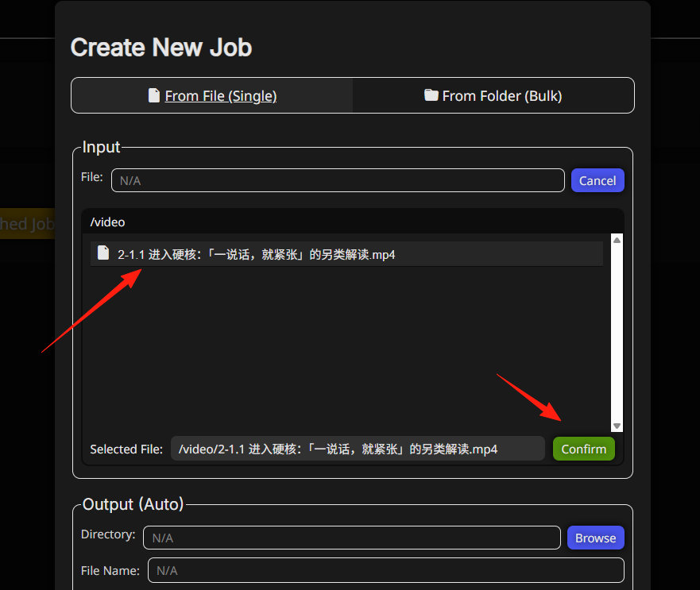This screenshot has height=590, width=700.
Task: Click the scrollbar down arrow in file list
Action: click(x=617, y=426)
